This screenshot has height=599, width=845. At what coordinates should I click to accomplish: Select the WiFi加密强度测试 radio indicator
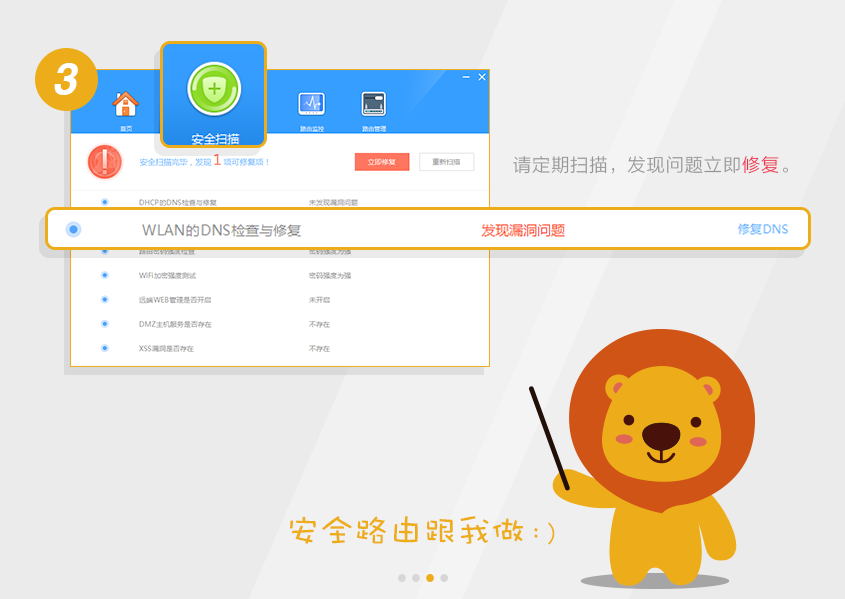[x=105, y=277]
